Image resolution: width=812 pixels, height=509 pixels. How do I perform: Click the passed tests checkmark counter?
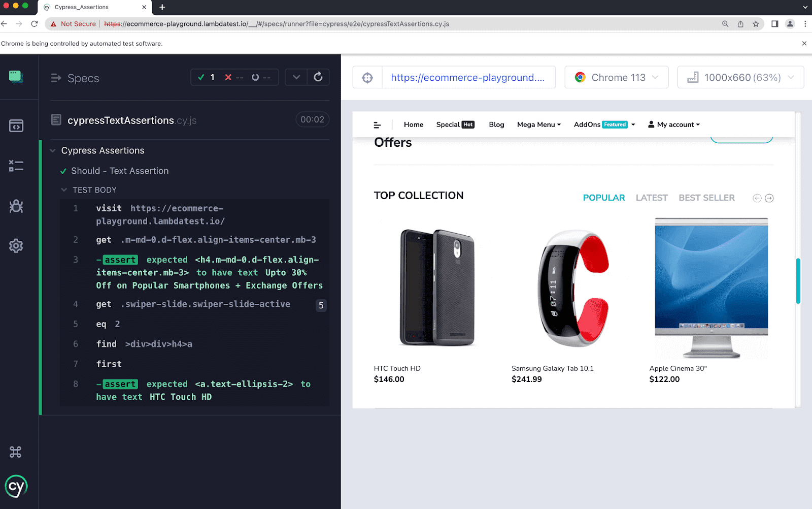pos(207,77)
